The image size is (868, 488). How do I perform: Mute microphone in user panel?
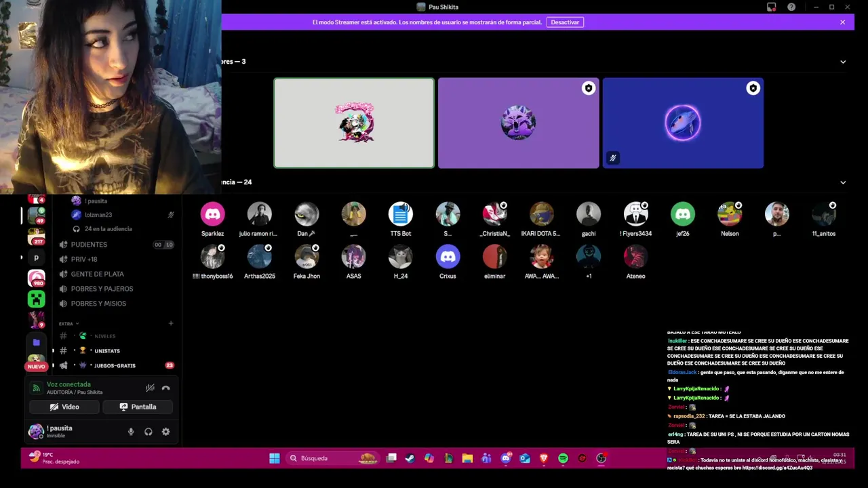(x=131, y=432)
